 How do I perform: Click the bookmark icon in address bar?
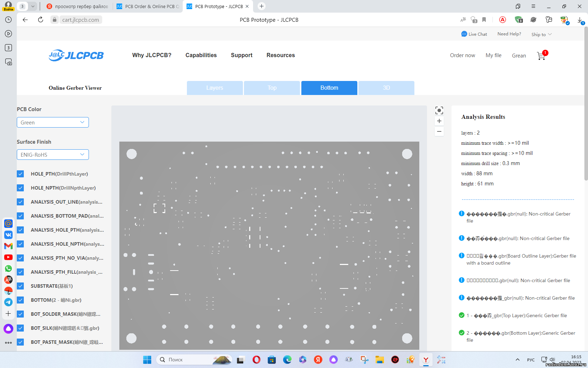point(484,20)
